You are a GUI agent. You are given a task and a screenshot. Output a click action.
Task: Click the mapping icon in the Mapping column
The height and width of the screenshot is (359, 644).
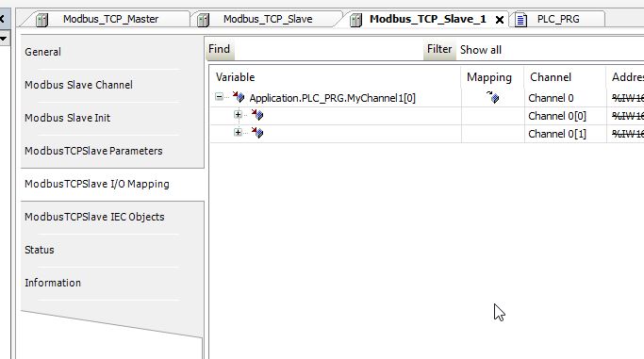pos(492,97)
